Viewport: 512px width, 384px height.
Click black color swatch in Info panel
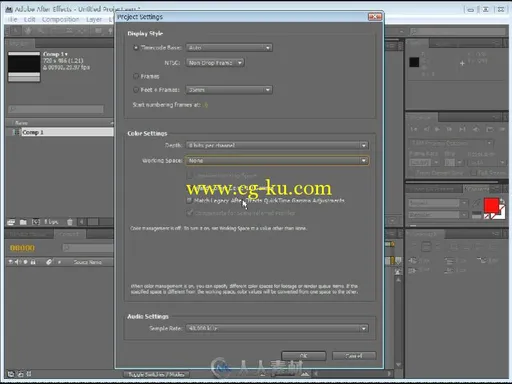pyautogui.click(x=414, y=62)
